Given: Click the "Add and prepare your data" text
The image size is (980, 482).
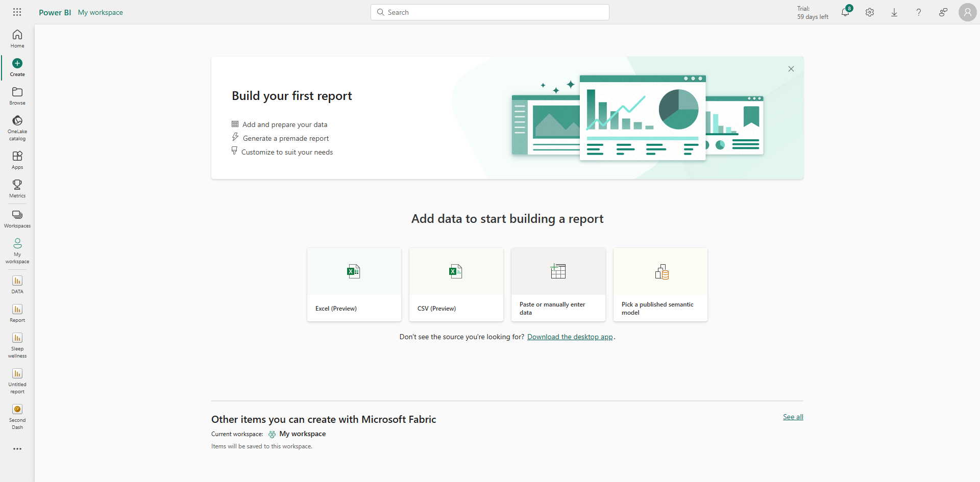Looking at the screenshot, I should tap(285, 124).
